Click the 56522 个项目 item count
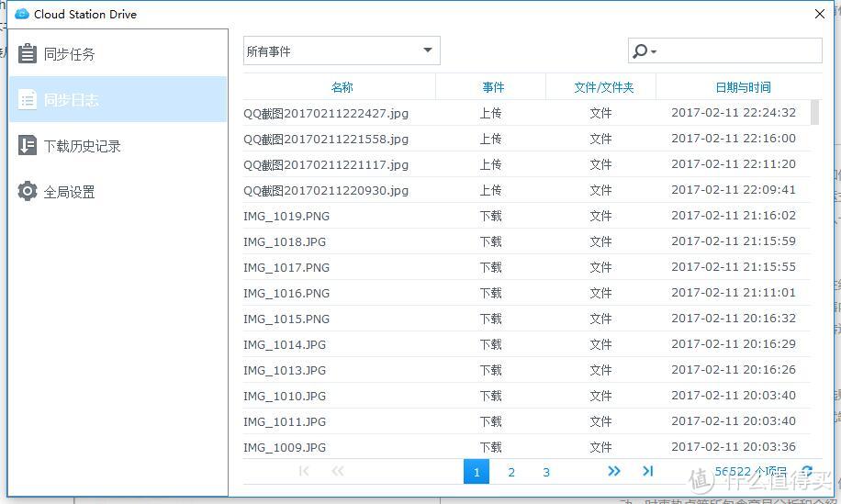This screenshot has width=841, height=504. [x=750, y=471]
